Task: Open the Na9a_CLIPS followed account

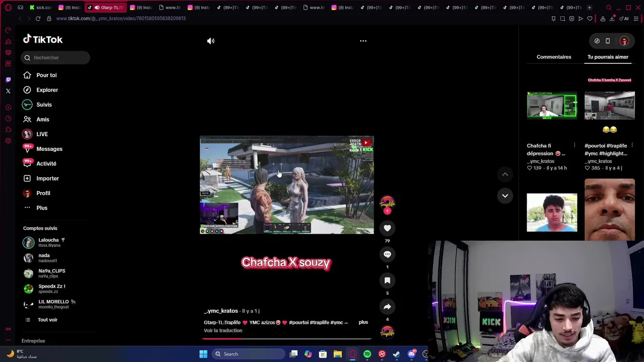Action: [x=49, y=274]
